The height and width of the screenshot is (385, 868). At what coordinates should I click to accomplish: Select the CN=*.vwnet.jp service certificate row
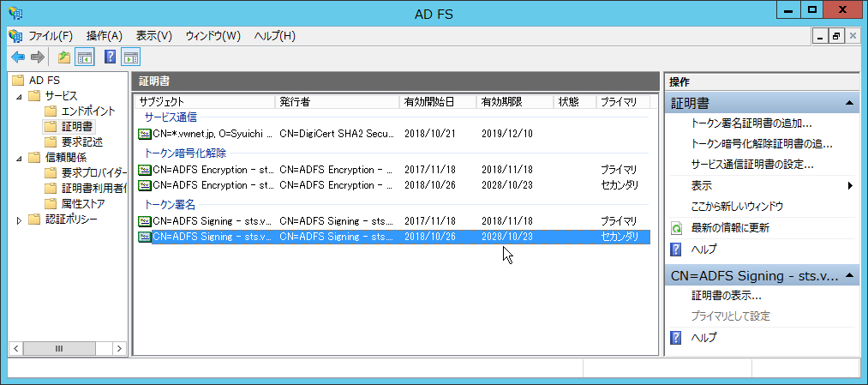click(393, 134)
